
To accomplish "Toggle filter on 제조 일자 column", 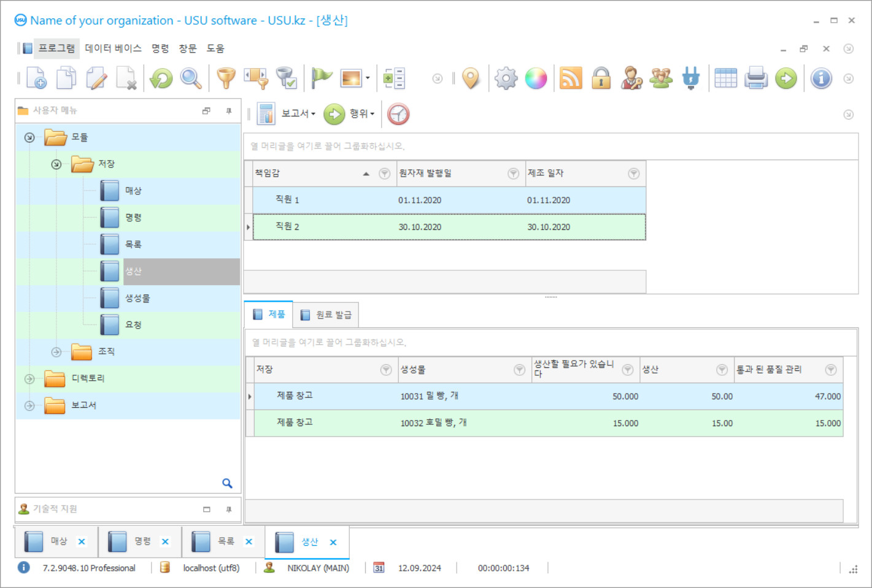I will (634, 174).
